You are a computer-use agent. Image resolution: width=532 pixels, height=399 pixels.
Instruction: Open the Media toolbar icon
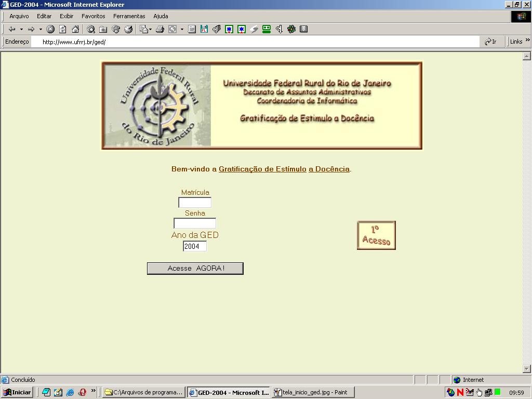116,29
